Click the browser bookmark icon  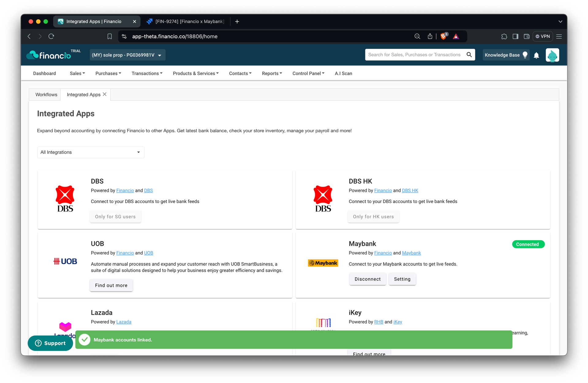[x=110, y=36]
